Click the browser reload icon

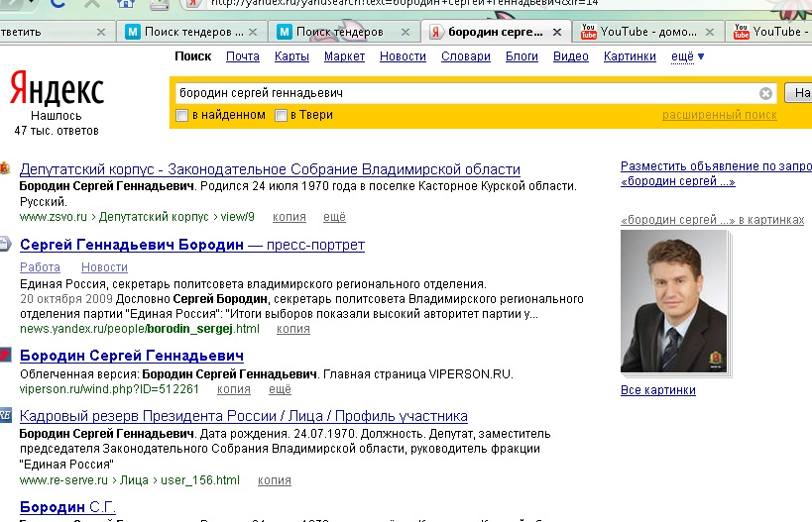[58, 4]
